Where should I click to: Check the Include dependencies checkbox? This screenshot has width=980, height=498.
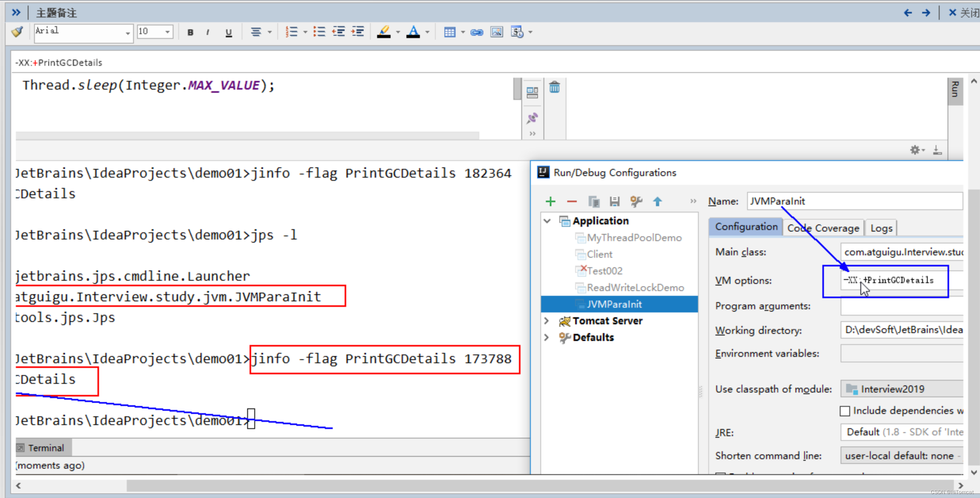tap(845, 411)
